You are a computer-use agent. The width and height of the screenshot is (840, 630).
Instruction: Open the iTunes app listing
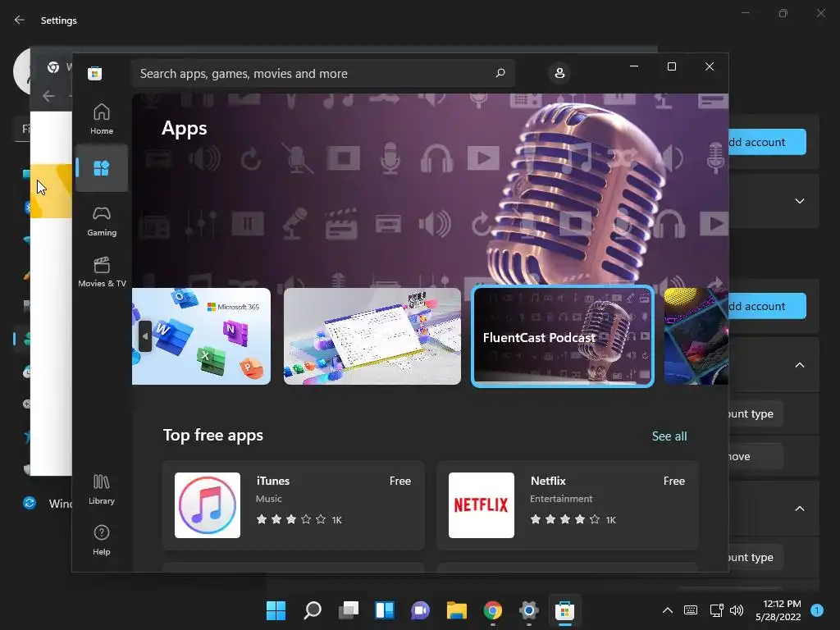(294, 505)
